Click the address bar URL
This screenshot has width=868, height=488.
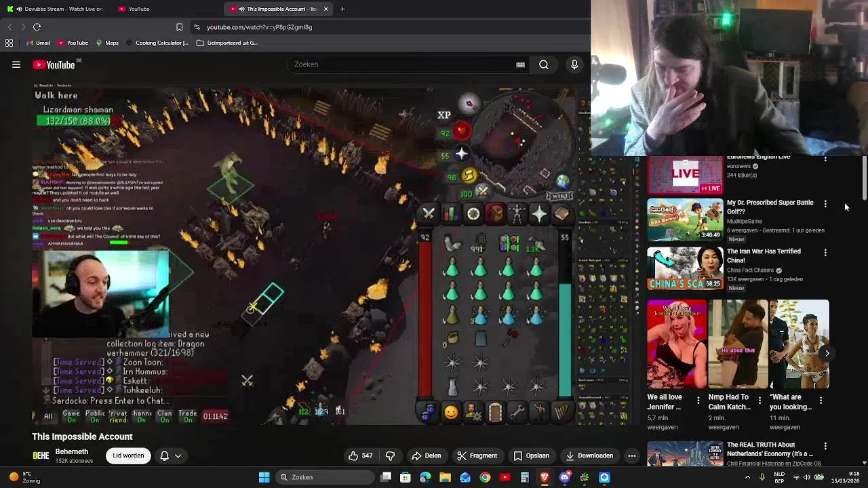pos(259,27)
